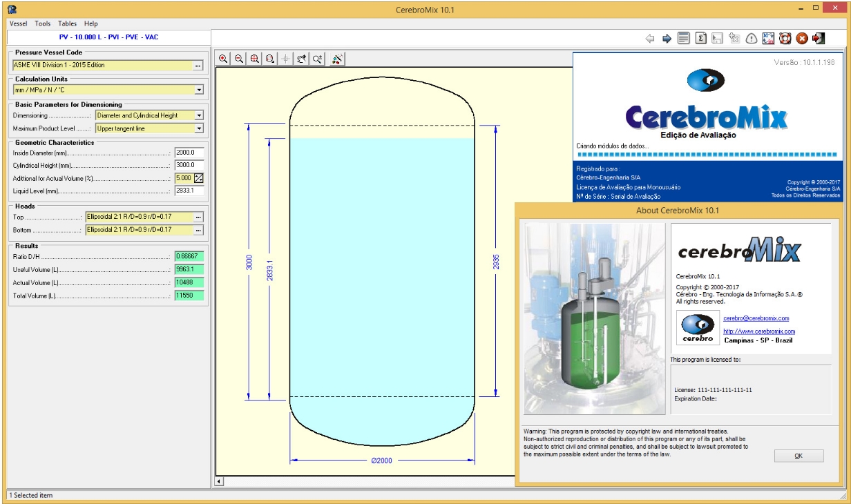Image resolution: width=851 pixels, height=504 pixels.
Task: Browse Pressure Vessel Code with ellipsis button
Action: pos(198,66)
